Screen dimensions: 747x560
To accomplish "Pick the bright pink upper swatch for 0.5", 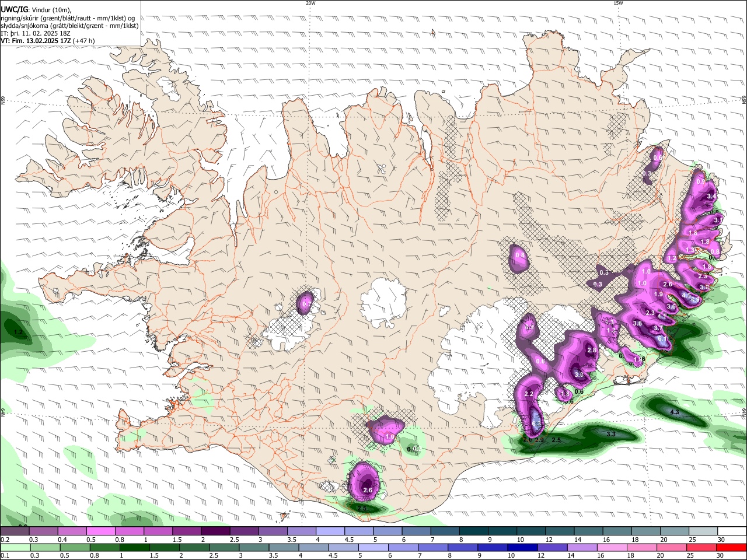I will click(x=100, y=531).
